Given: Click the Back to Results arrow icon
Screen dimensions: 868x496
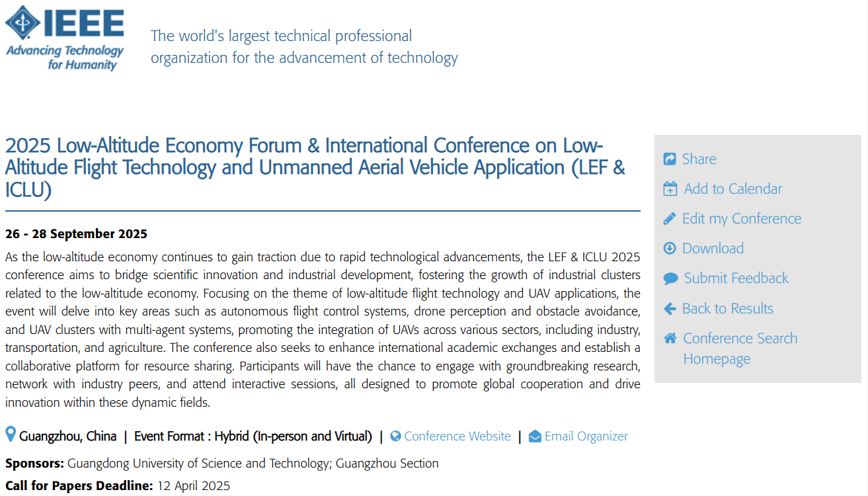Looking at the screenshot, I should click(x=670, y=308).
